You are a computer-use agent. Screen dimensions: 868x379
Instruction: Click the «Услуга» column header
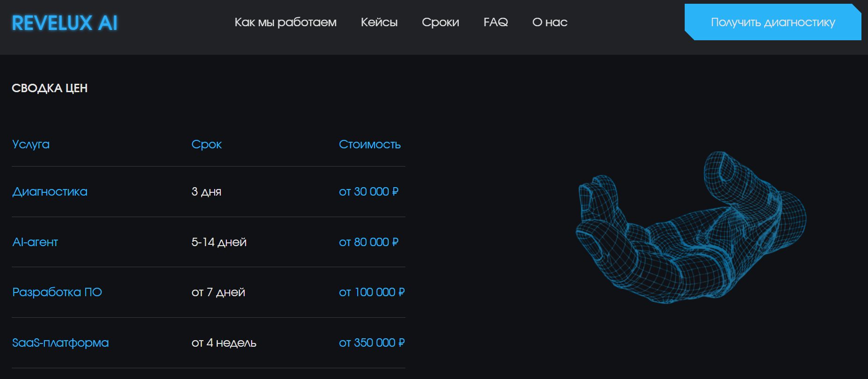click(x=31, y=144)
